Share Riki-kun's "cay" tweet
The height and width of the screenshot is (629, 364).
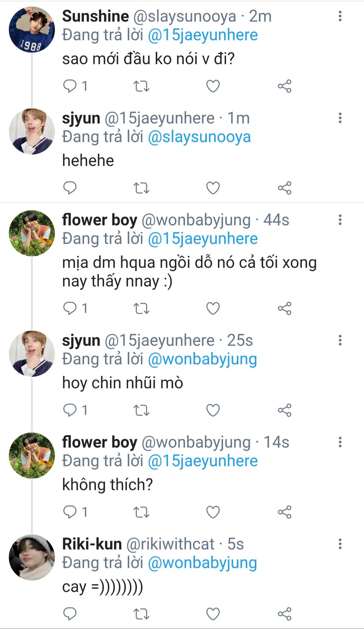[x=284, y=614]
